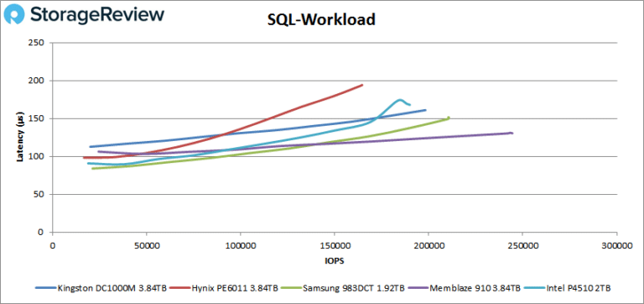Click the end of the purple Memblaze line

(512, 133)
